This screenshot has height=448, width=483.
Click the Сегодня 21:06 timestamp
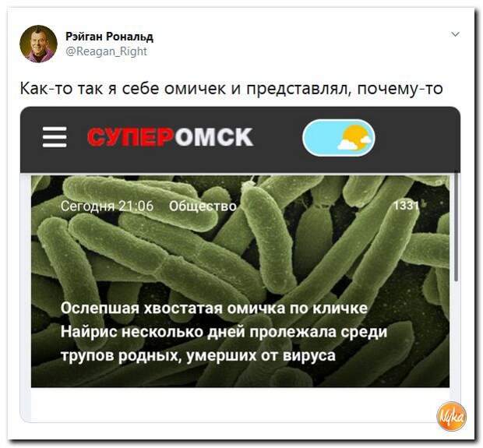(x=107, y=206)
